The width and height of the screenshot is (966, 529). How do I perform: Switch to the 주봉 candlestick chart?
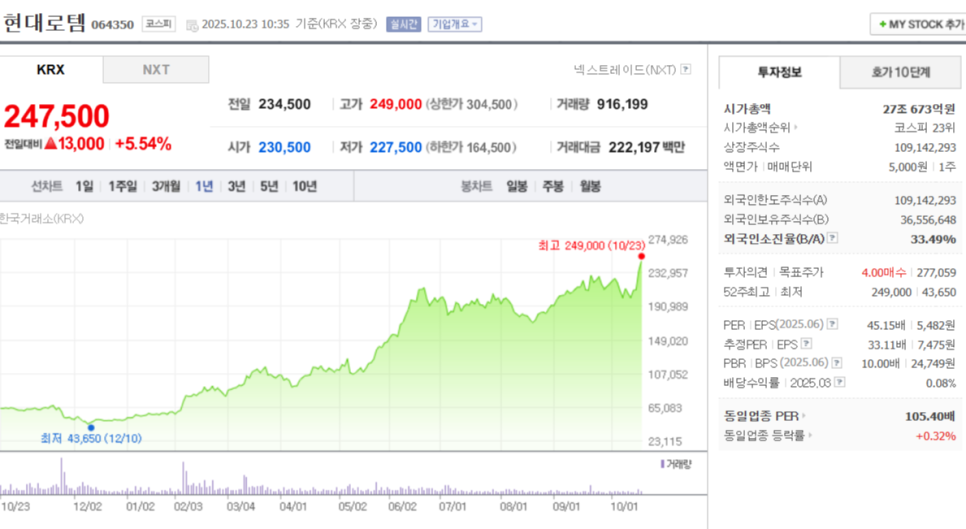pyautogui.click(x=553, y=186)
